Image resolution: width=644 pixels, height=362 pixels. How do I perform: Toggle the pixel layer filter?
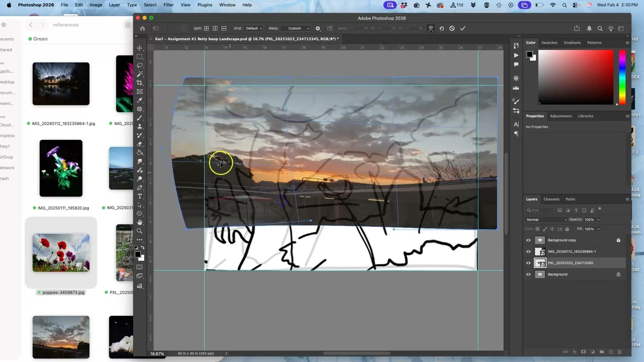pyautogui.click(x=559, y=210)
